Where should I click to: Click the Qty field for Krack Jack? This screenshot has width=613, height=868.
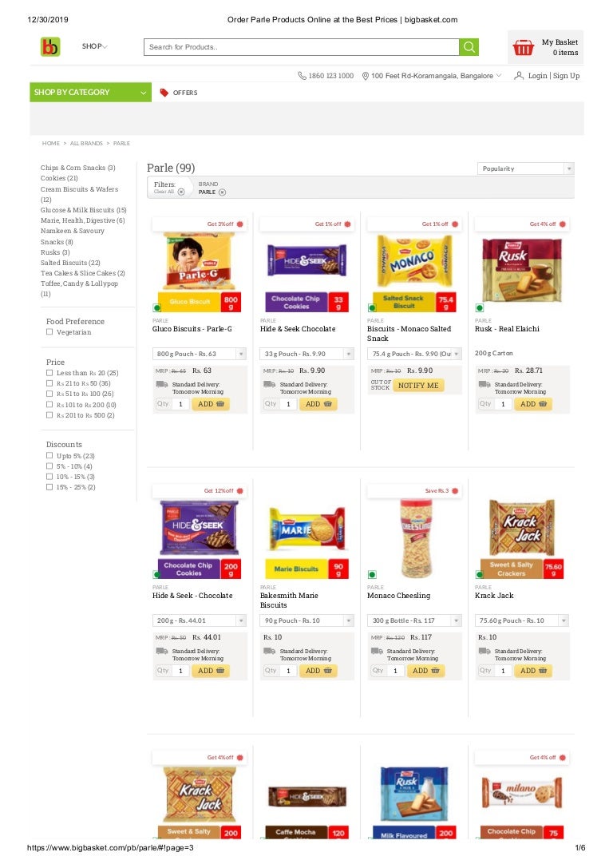(x=503, y=671)
